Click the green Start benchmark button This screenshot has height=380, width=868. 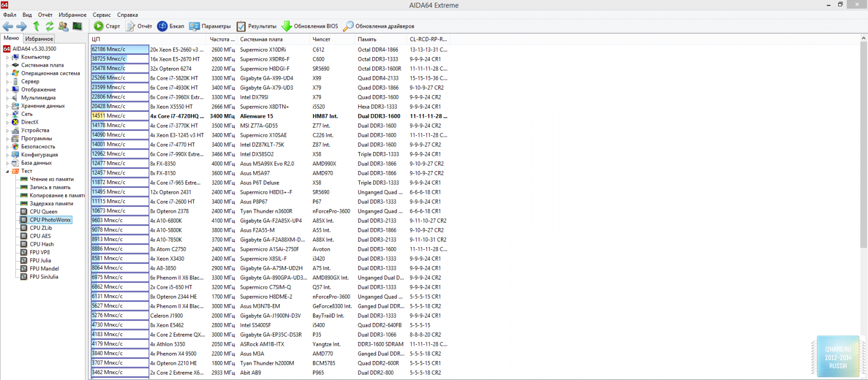[99, 26]
